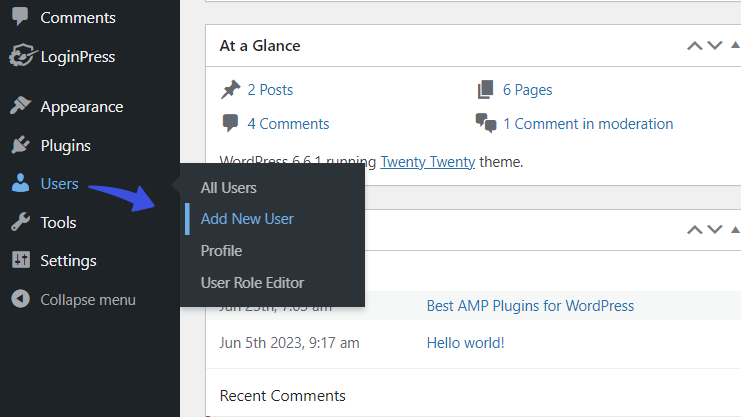This screenshot has height=417, width=741.
Task: Choose All Users from the submenu
Action: click(x=229, y=188)
